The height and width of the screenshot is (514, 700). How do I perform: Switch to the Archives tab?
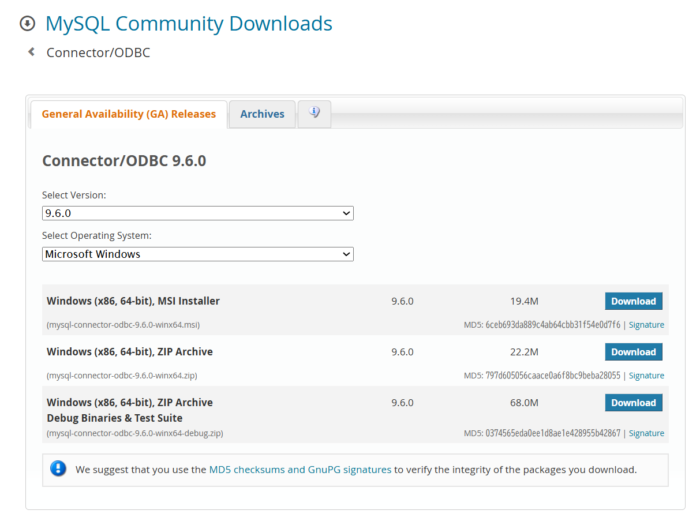(x=262, y=114)
